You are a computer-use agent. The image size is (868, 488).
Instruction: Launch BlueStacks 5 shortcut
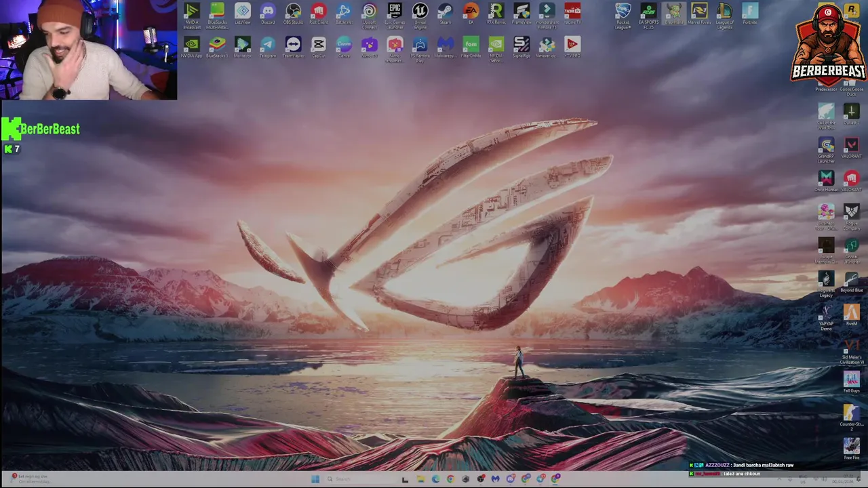(217, 47)
